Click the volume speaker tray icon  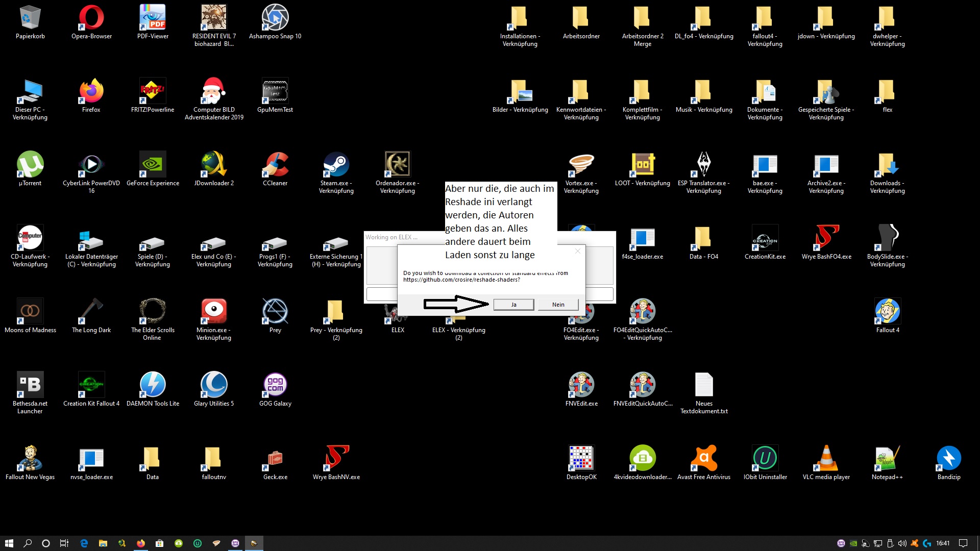pos(902,543)
